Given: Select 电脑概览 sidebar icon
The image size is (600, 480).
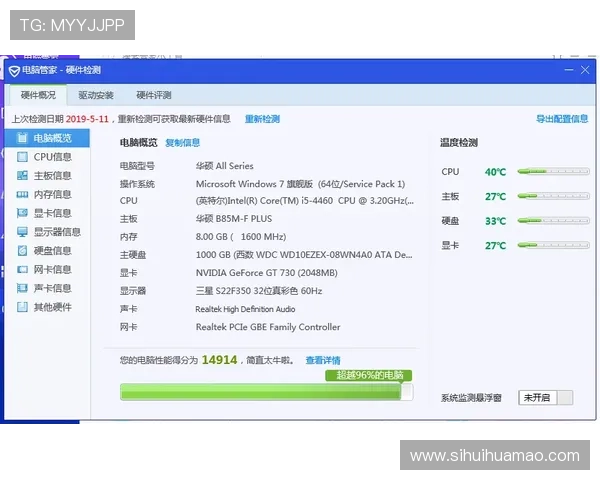Looking at the screenshot, I should coord(22,138).
